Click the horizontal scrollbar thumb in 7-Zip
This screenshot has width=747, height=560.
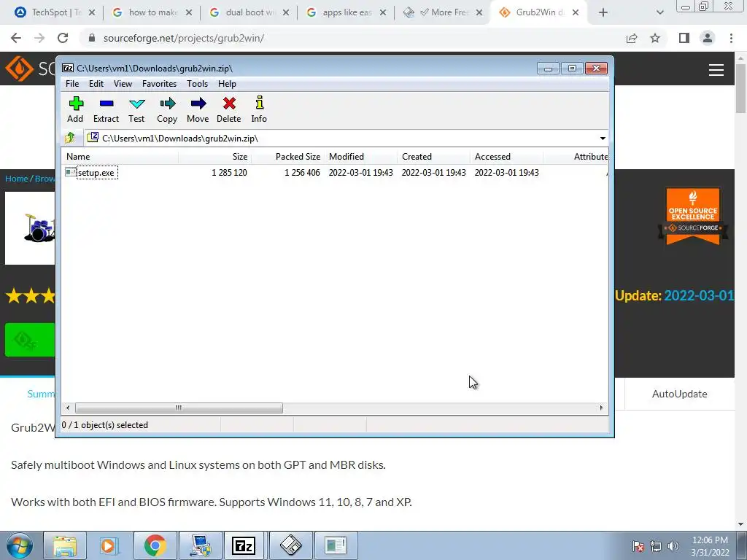179,408
